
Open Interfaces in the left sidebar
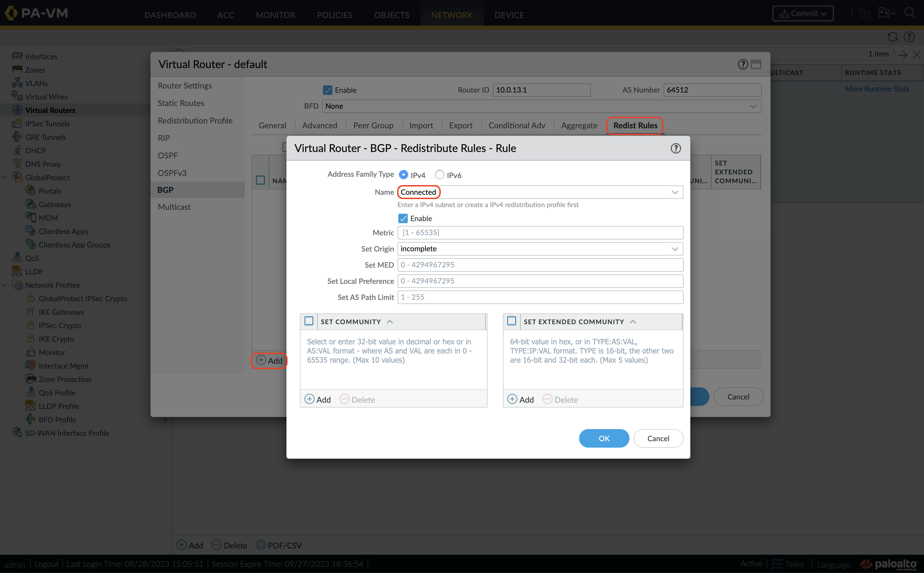pos(41,56)
